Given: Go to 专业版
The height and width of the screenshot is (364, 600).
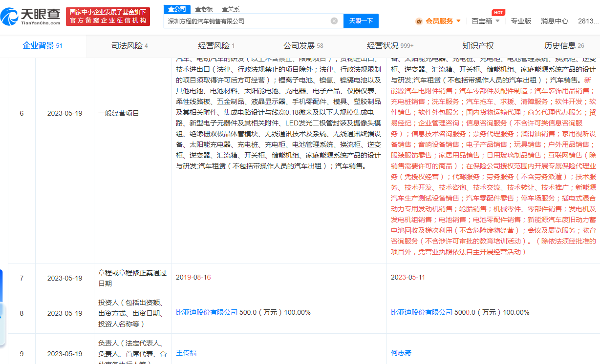Looking at the screenshot, I should point(521,21).
